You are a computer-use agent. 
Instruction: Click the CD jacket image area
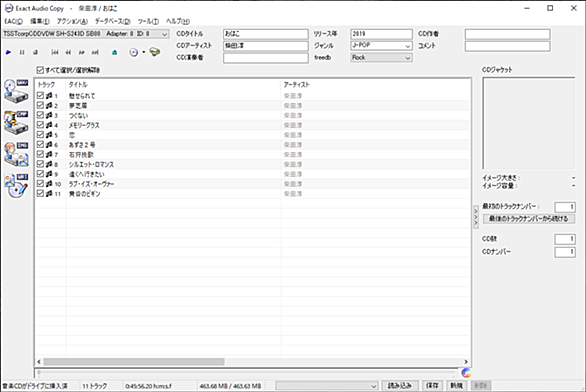[529, 123]
